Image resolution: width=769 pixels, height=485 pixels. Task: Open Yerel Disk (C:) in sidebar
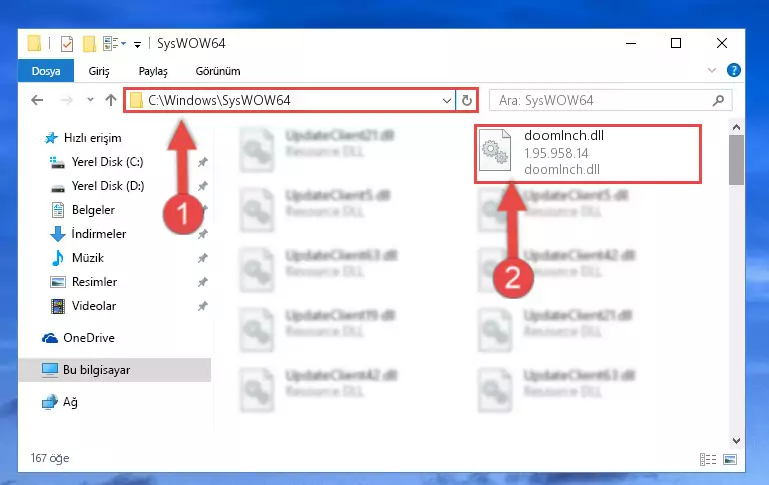107,162
